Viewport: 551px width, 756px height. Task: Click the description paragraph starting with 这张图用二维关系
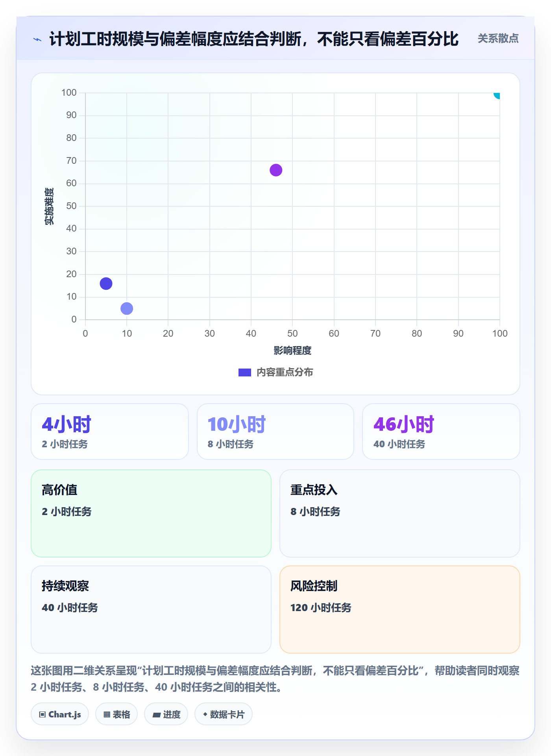pos(275,679)
